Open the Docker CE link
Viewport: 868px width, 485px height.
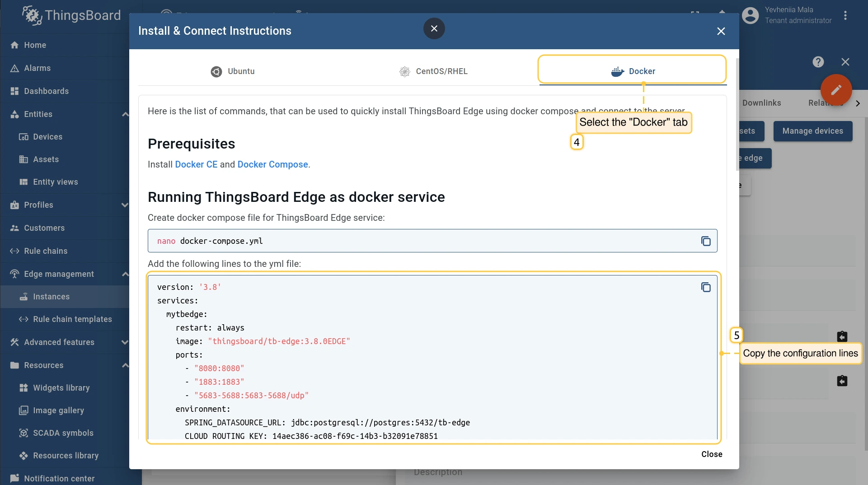point(196,164)
